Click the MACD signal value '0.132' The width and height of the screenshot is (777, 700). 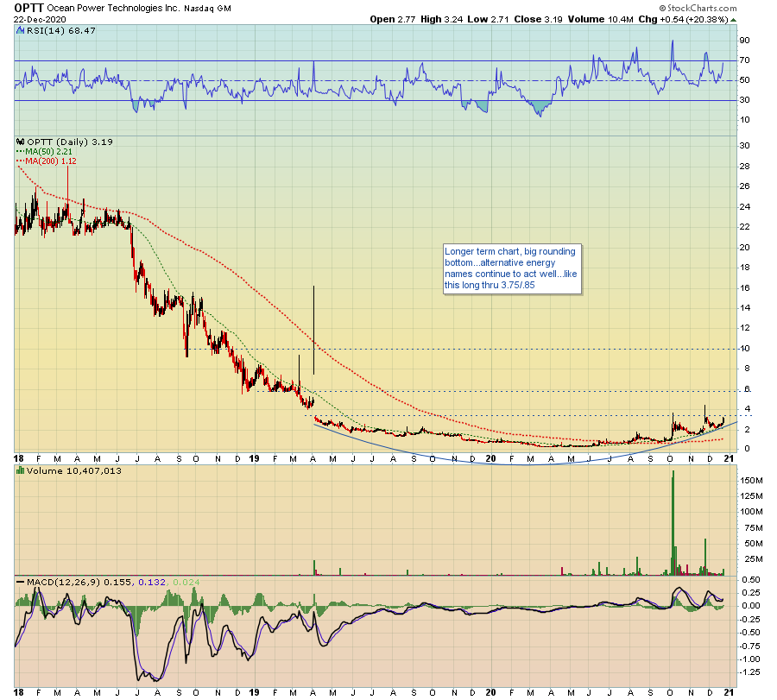point(152,582)
